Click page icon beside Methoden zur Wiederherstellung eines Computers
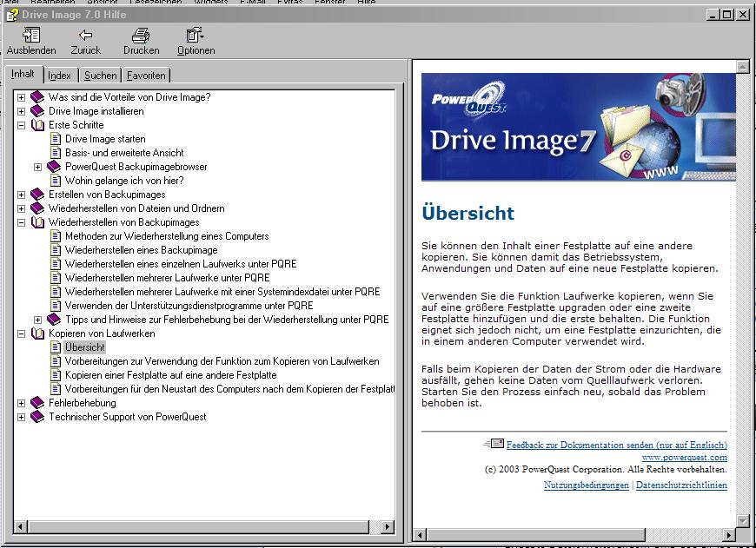Screen dimensions: 756x548 56,236
